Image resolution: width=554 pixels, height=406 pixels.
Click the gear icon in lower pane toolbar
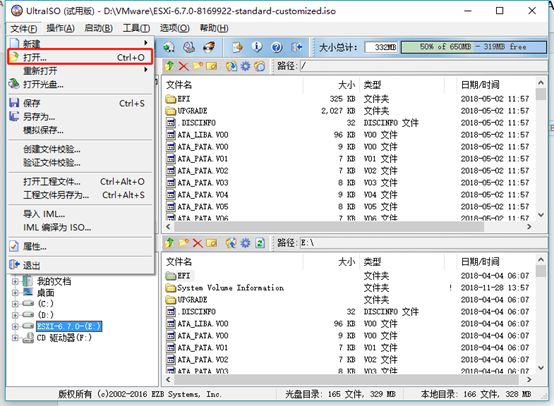[245, 243]
